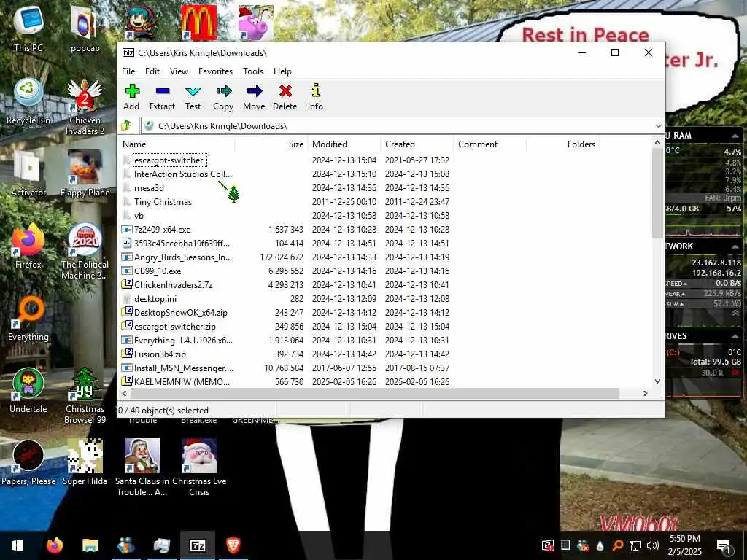Click the horizontal scrollbar right arrow

click(x=646, y=393)
